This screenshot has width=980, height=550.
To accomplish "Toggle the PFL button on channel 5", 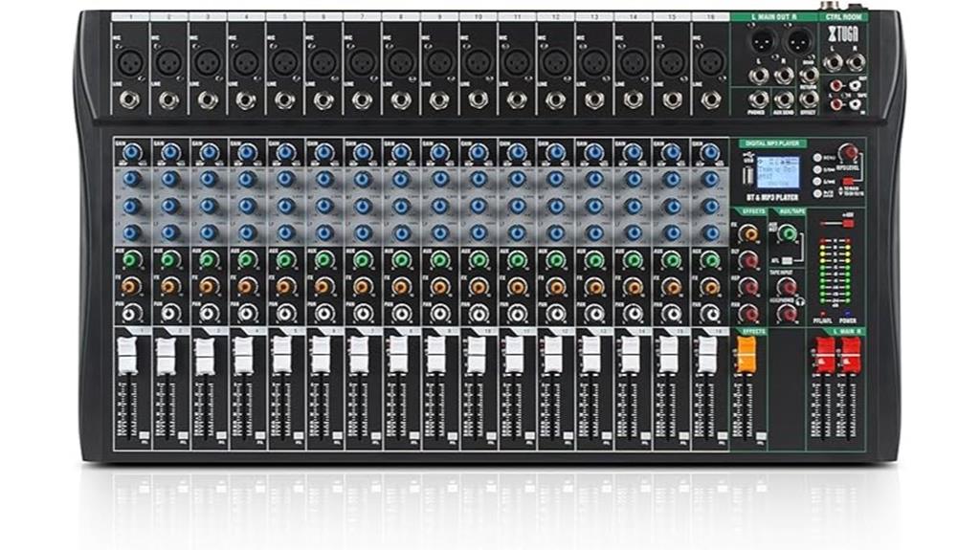I will [x=299, y=435].
